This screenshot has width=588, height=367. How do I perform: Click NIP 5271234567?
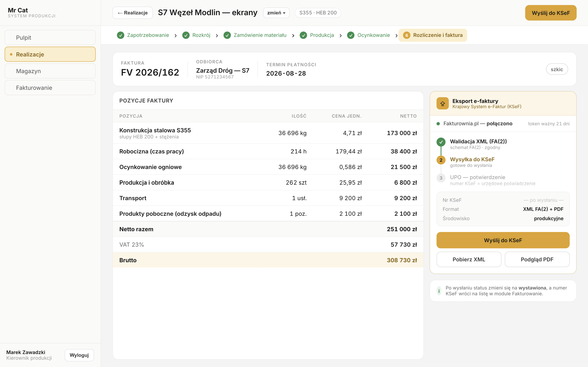[215, 77]
